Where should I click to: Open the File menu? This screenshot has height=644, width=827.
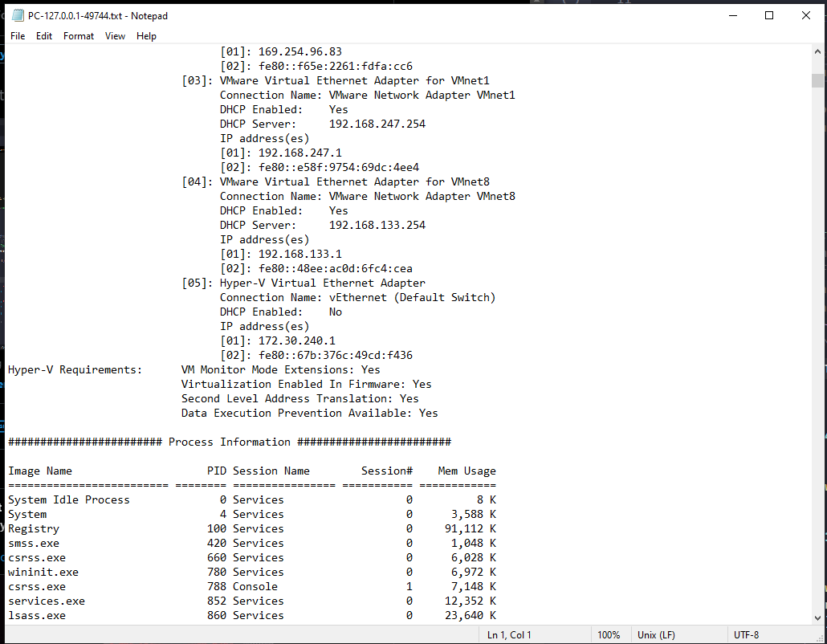tap(18, 36)
